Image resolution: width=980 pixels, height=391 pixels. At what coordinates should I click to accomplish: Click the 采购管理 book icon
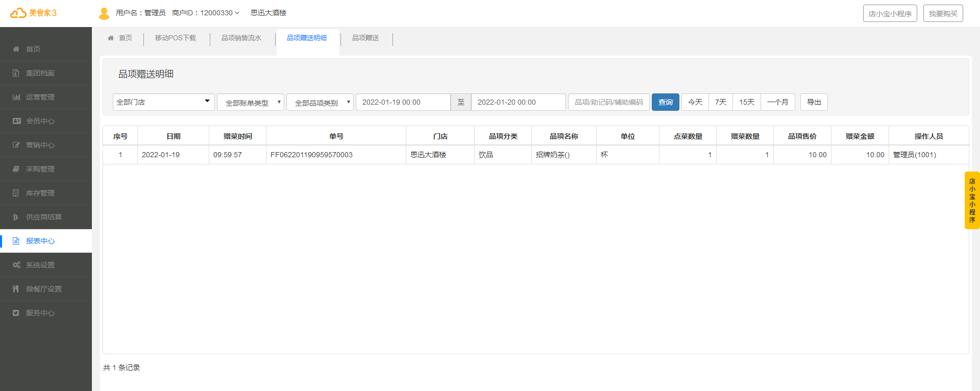click(x=16, y=169)
